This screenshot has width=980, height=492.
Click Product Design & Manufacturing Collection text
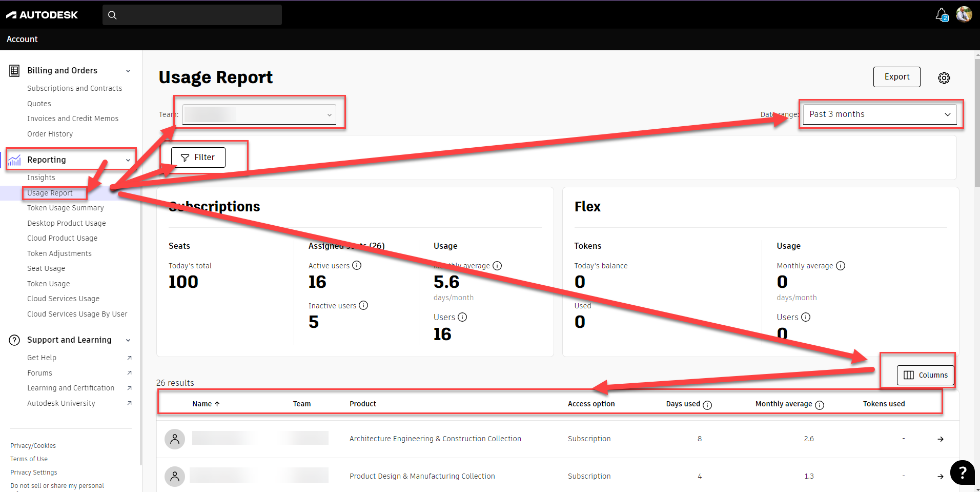click(422, 476)
